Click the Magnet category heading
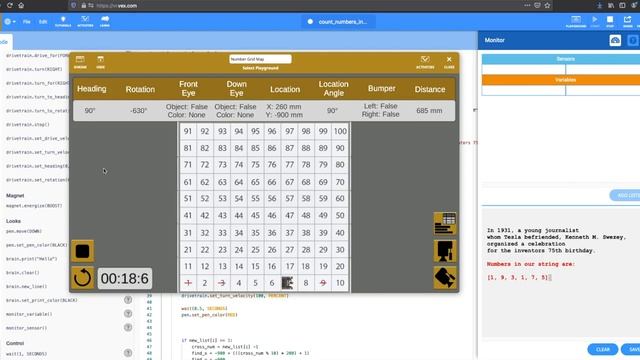640x360 pixels. (x=15, y=196)
